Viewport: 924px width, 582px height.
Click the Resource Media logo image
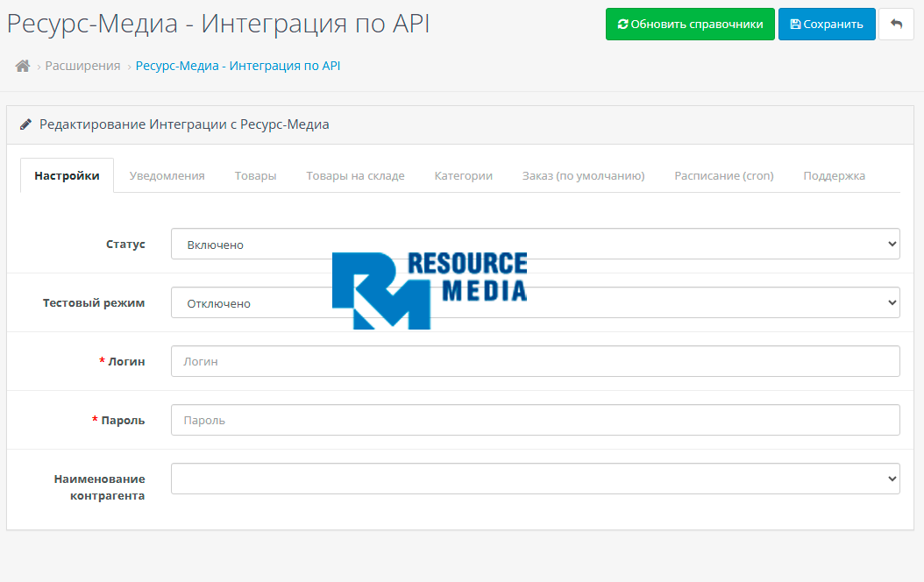(430, 290)
